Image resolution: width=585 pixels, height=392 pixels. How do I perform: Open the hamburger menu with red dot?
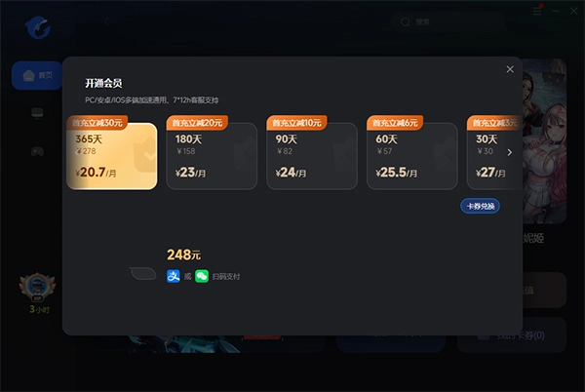pyautogui.click(x=537, y=11)
